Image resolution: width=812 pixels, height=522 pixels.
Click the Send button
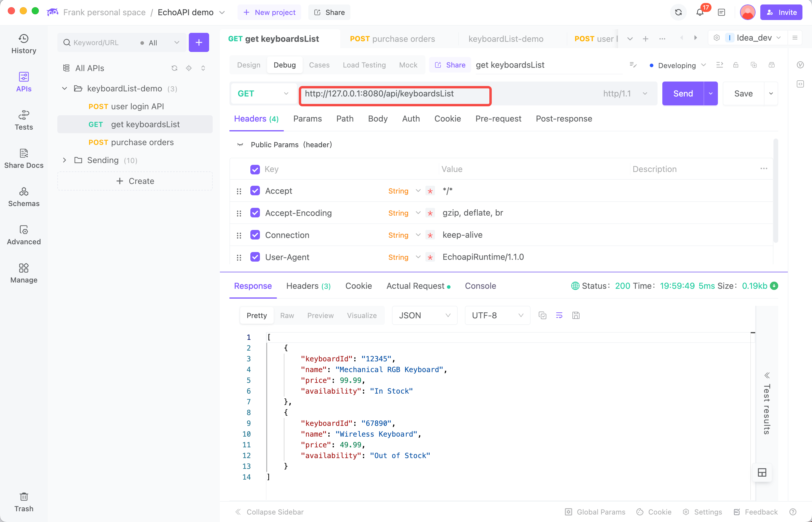point(683,93)
